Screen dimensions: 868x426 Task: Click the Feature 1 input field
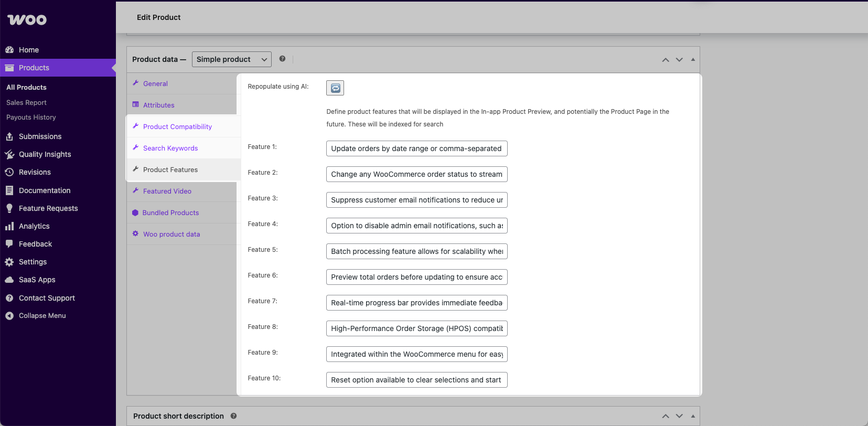pyautogui.click(x=417, y=148)
